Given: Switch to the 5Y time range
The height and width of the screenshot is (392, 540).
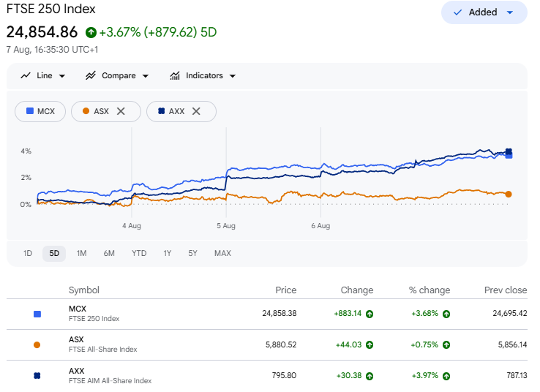Looking at the screenshot, I should coord(193,254).
